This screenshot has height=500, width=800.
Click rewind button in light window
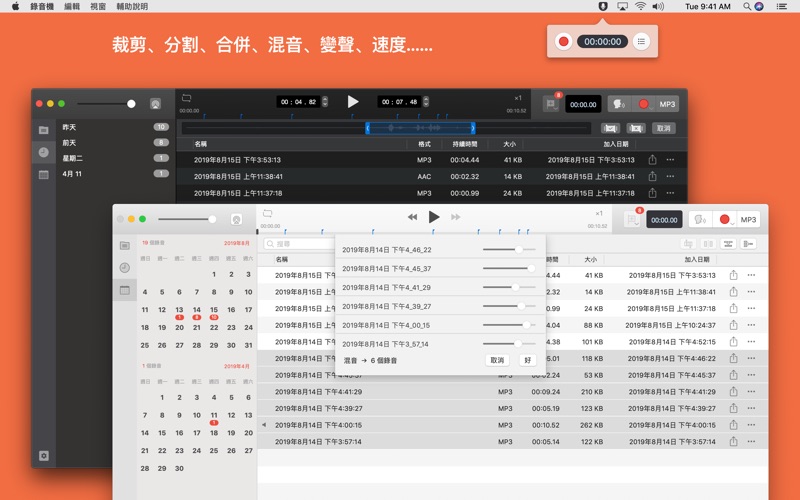[x=412, y=217]
